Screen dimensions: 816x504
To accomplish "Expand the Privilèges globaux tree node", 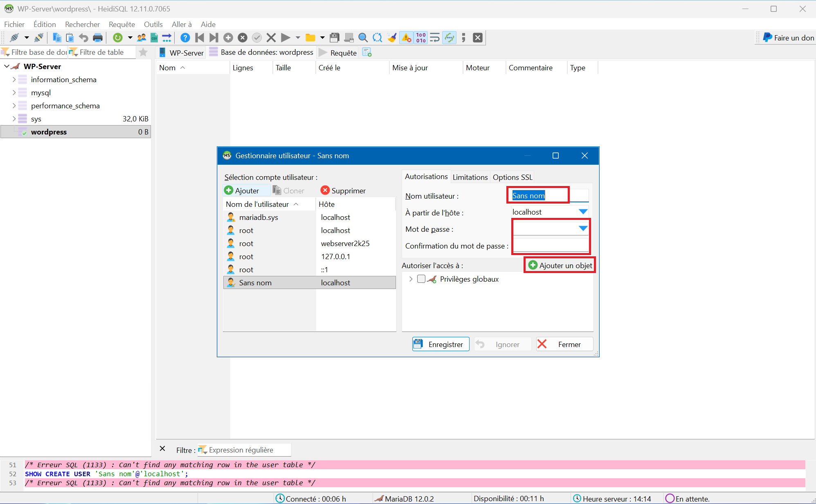I will [x=411, y=279].
